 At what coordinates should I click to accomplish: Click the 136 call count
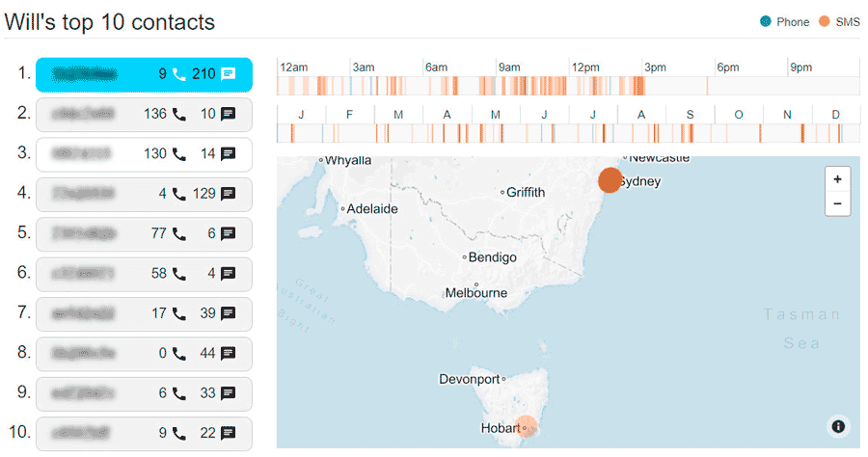155,114
